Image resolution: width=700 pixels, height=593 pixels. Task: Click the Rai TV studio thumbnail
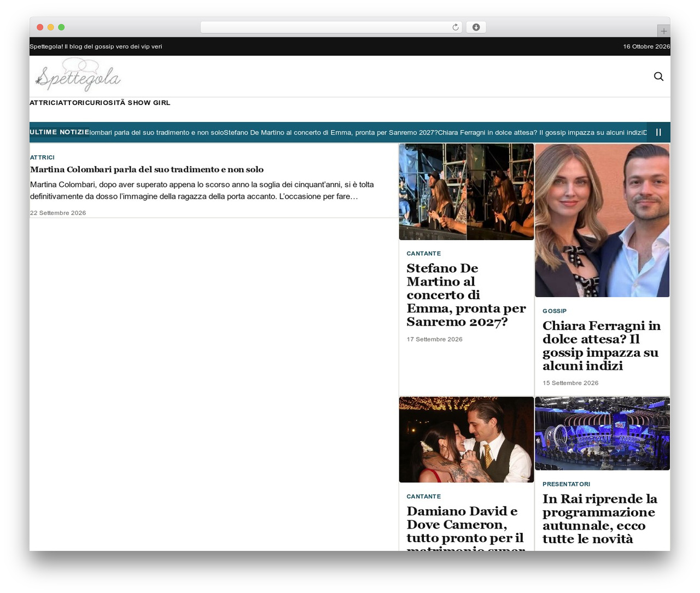(602, 434)
